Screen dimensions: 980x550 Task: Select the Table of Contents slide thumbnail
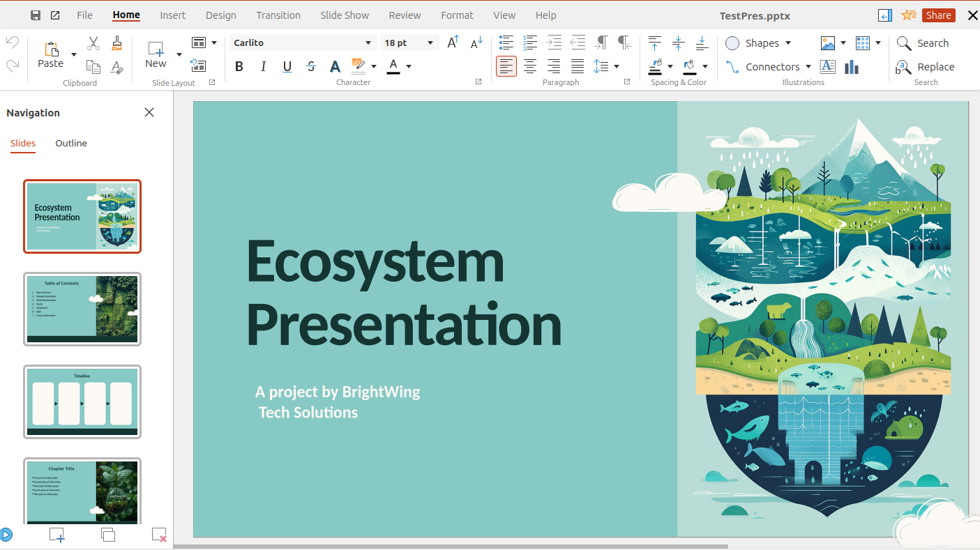(82, 309)
